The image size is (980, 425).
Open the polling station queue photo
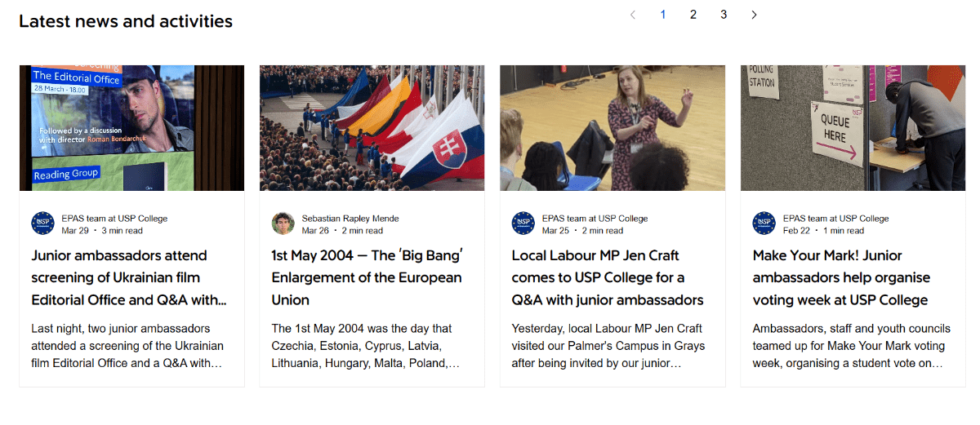pyautogui.click(x=853, y=128)
